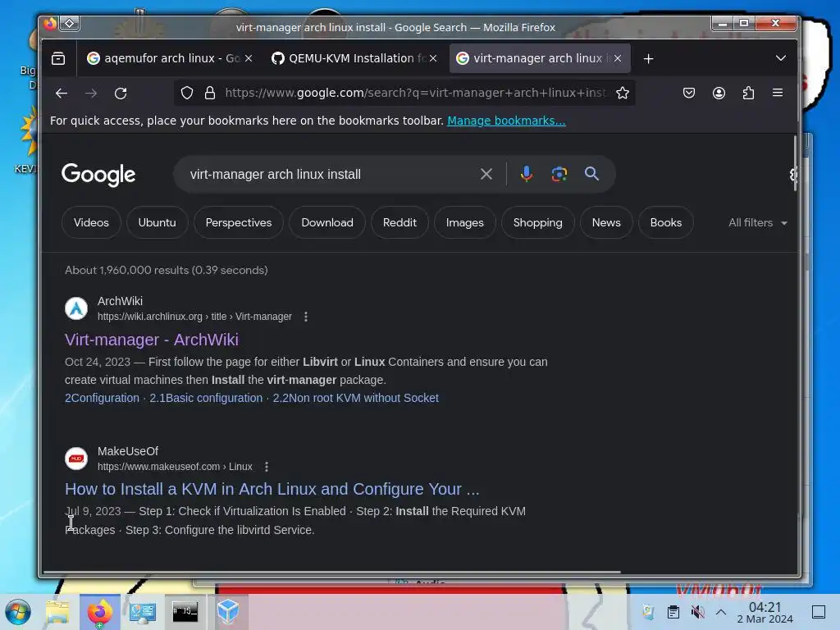Click the Firefox taskbar icon
The height and width of the screenshot is (630, 840).
[100, 612]
